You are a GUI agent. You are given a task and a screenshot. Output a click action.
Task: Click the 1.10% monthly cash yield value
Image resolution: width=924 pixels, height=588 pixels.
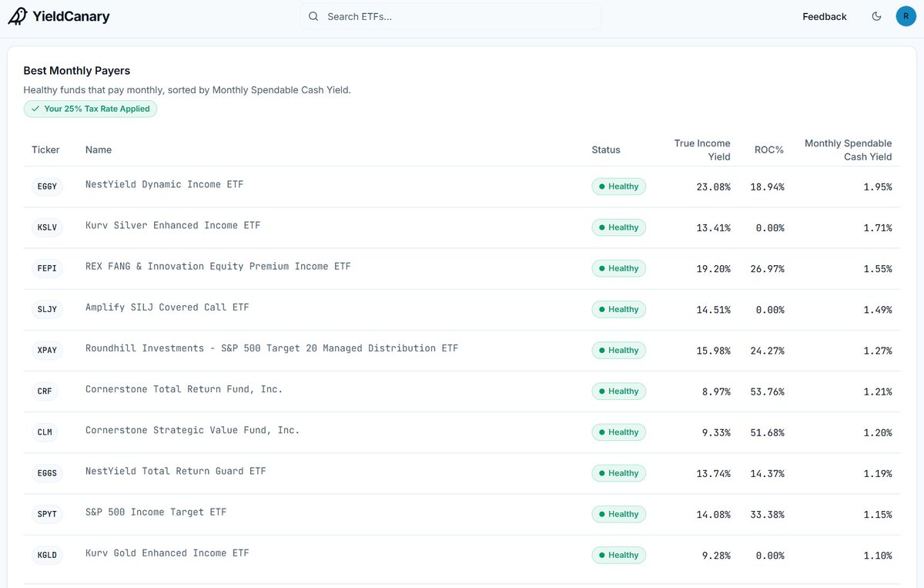(x=878, y=556)
